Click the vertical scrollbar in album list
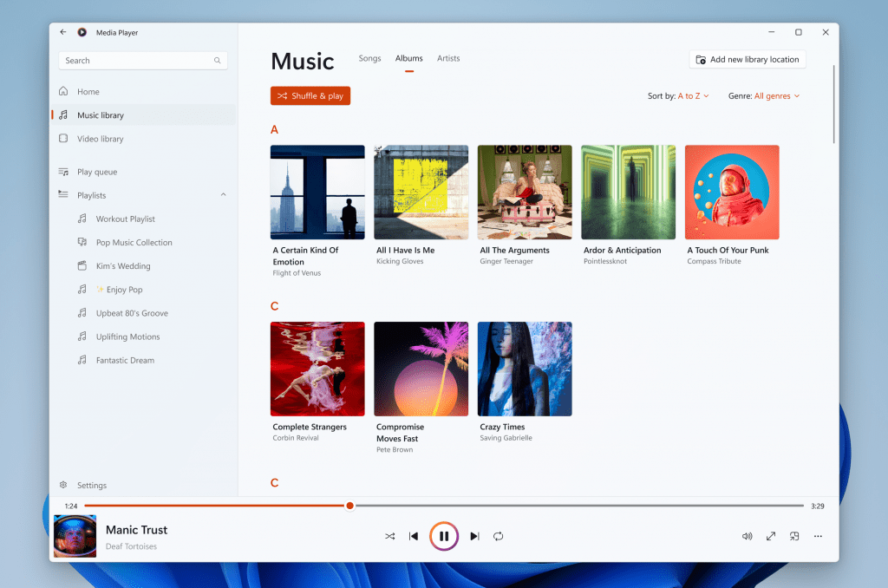 coord(833,104)
